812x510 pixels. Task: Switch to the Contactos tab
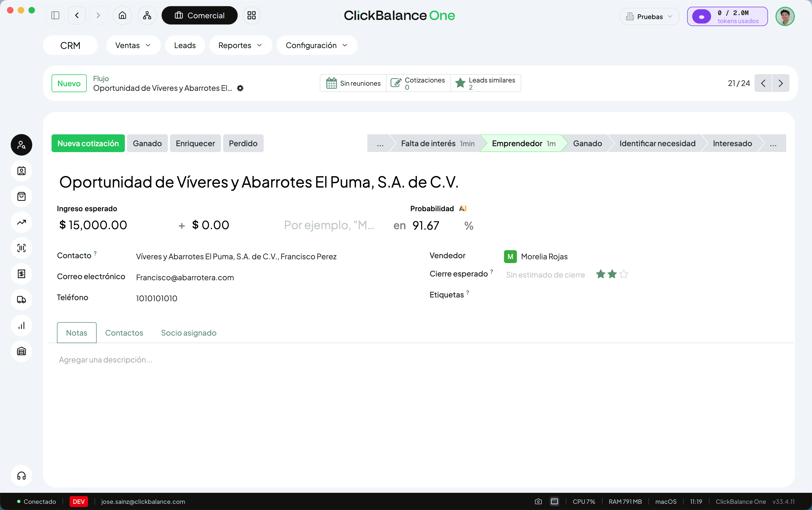(124, 333)
